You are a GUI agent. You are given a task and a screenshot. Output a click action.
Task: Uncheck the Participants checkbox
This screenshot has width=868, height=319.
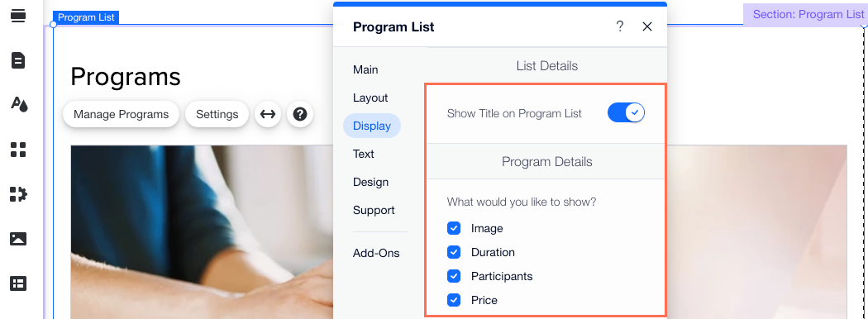pyautogui.click(x=454, y=276)
